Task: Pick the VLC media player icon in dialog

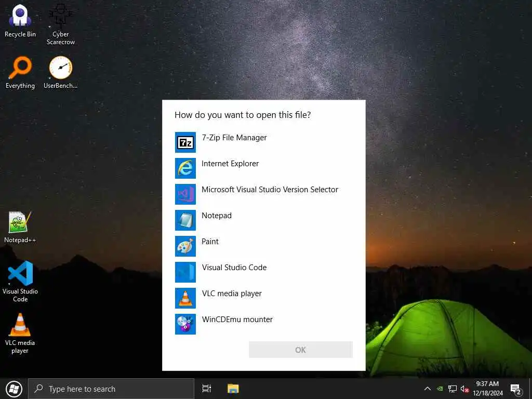Action: (x=185, y=298)
